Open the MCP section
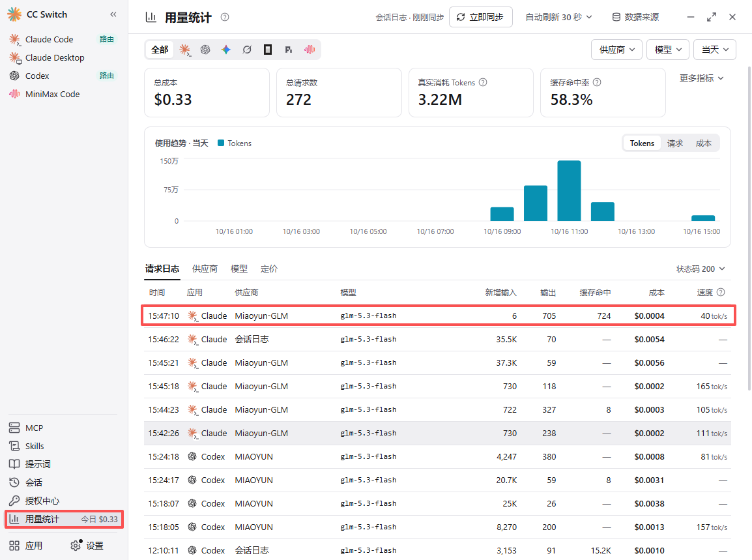 click(63, 428)
